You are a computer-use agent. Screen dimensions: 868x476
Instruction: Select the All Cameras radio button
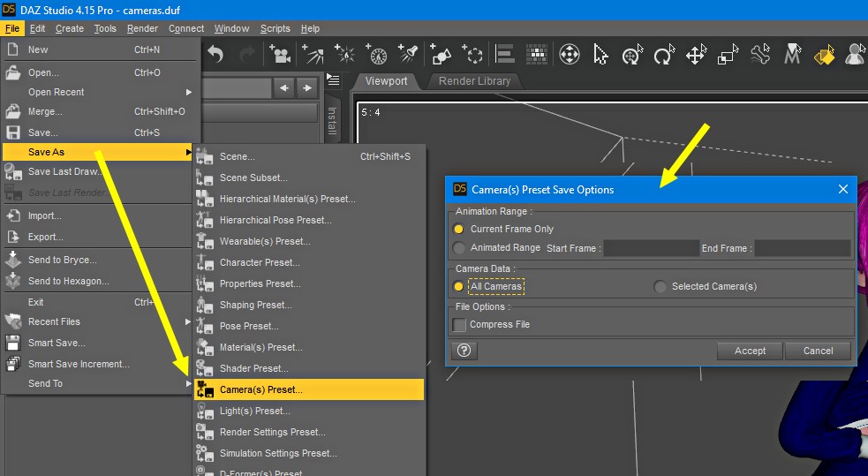click(x=459, y=286)
